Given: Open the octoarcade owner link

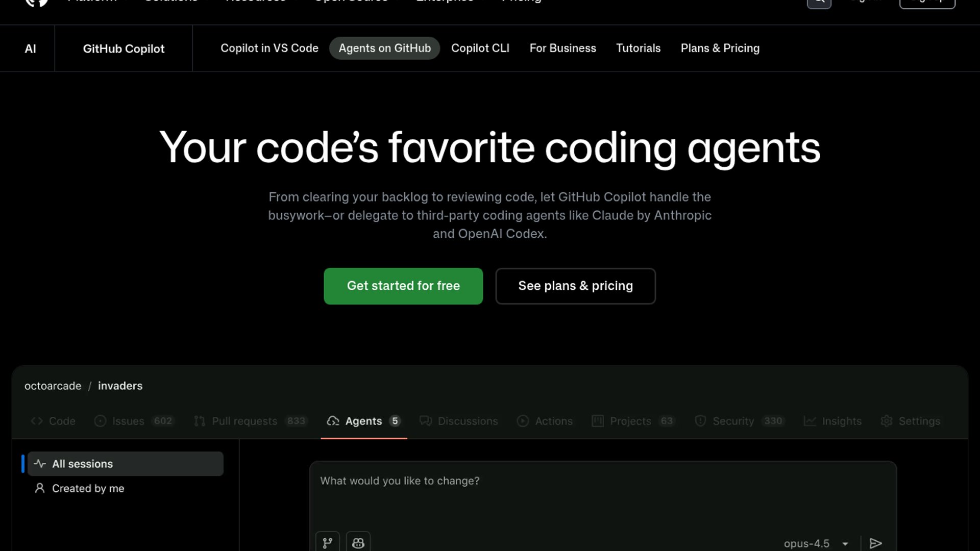Looking at the screenshot, I should [53, 386].
